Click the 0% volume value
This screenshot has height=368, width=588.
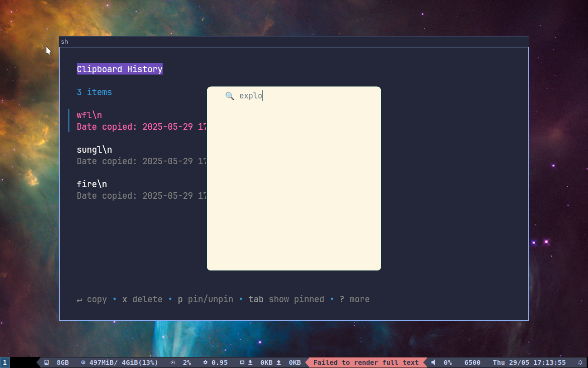pyautogui.click(x=447, y=362)
